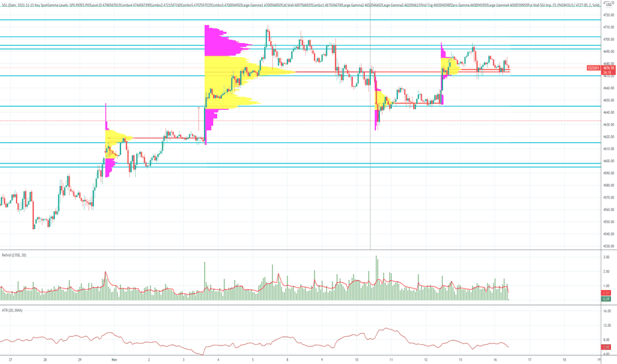This screenshot has height=364, width=617.
Task: Click the Nov label on time axis
Action: point(115,359)
